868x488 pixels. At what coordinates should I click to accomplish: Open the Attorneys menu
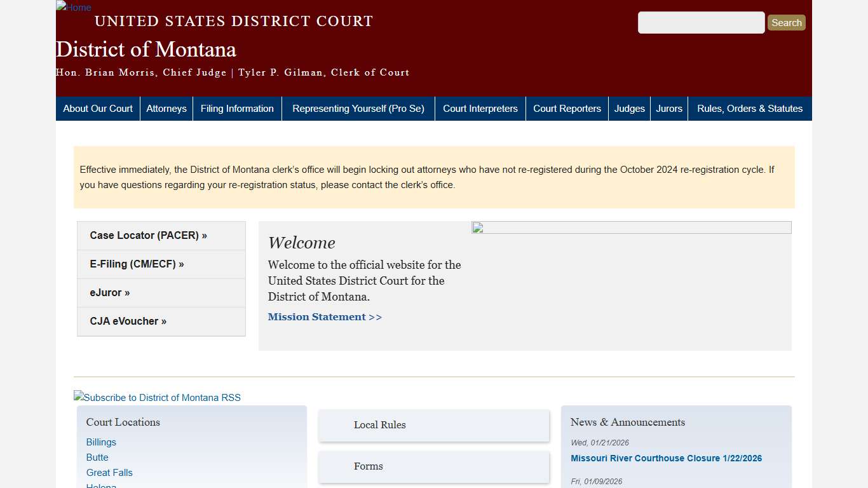[166, 108]
